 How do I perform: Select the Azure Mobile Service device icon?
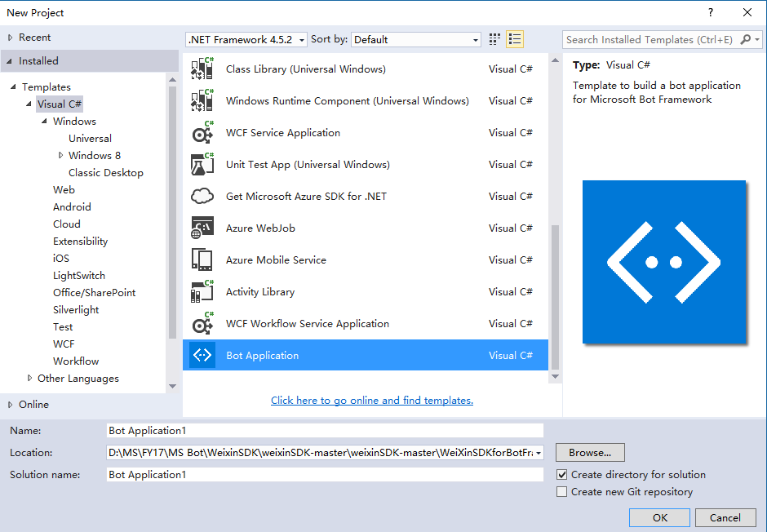202,259
